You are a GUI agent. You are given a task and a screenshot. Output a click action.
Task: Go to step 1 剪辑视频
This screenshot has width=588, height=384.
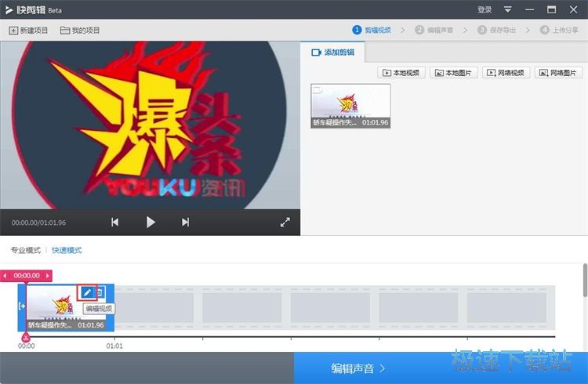(x=372, y=30)
